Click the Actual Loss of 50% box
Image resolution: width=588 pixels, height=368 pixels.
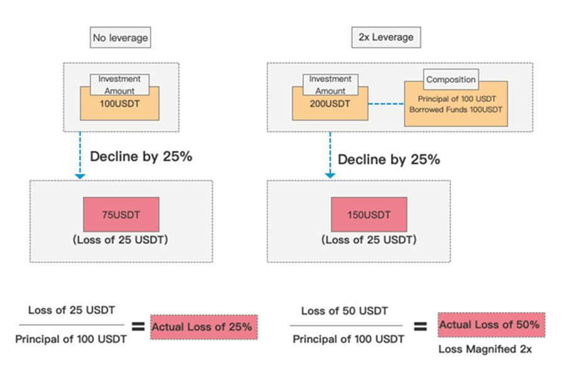click(x=491, y=325)
